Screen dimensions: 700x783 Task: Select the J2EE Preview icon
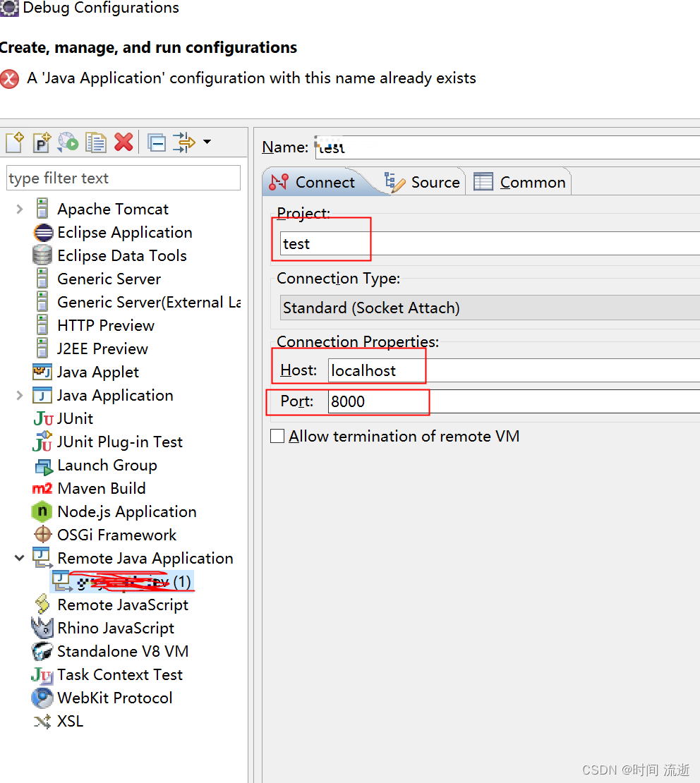[x=42, y=348]
